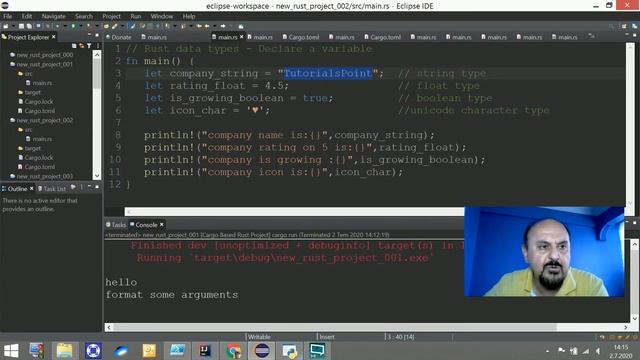
Task: Close the Project Explorer view
Action: 53,37
